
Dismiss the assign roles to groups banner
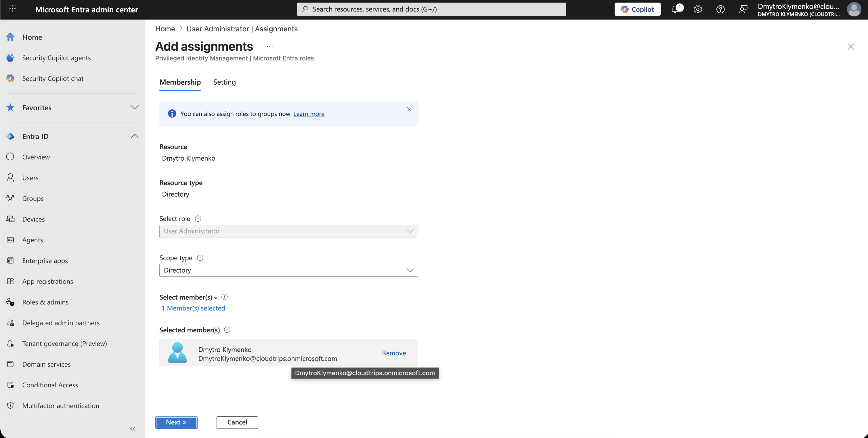coord(409,109)
